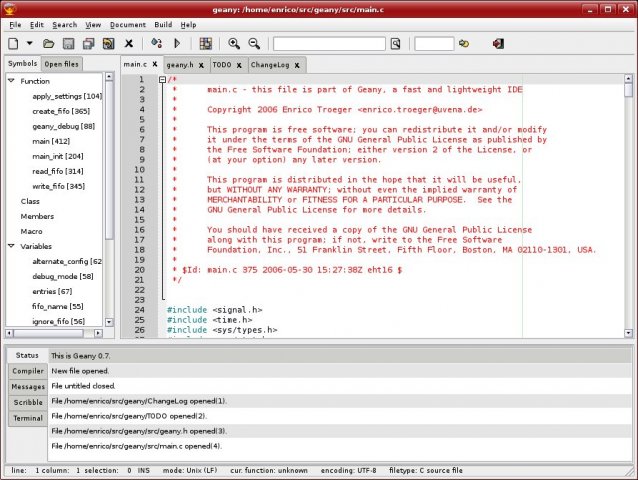Jump to main [412] in symbol list
Image resolution: width=638 pixels, height=480 pixels.
point(51,141)
